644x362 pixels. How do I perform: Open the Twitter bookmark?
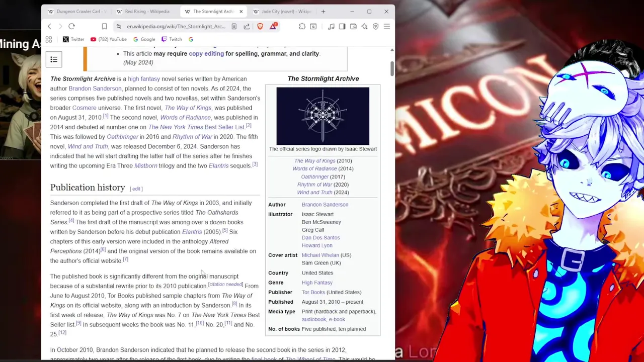point(73,39)
